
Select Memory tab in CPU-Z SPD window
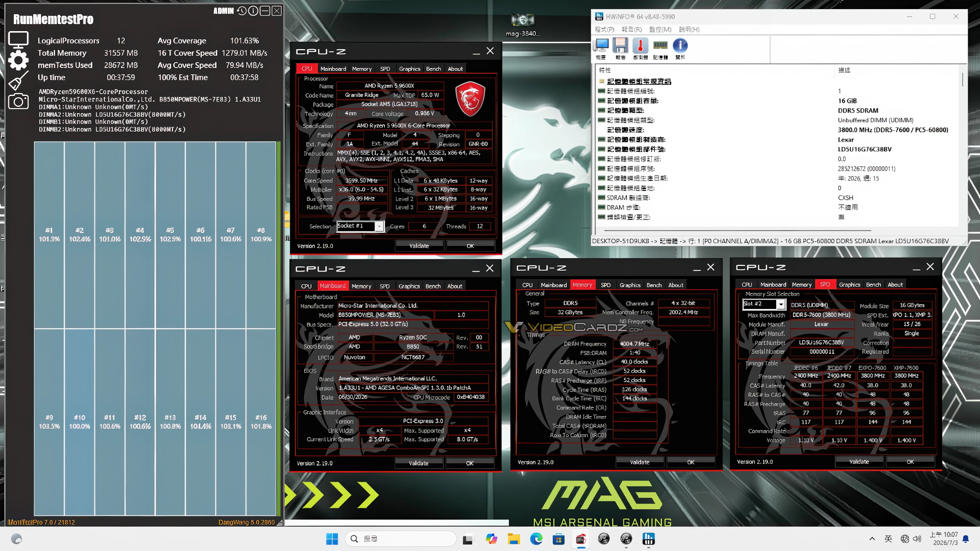click(802, 285)
